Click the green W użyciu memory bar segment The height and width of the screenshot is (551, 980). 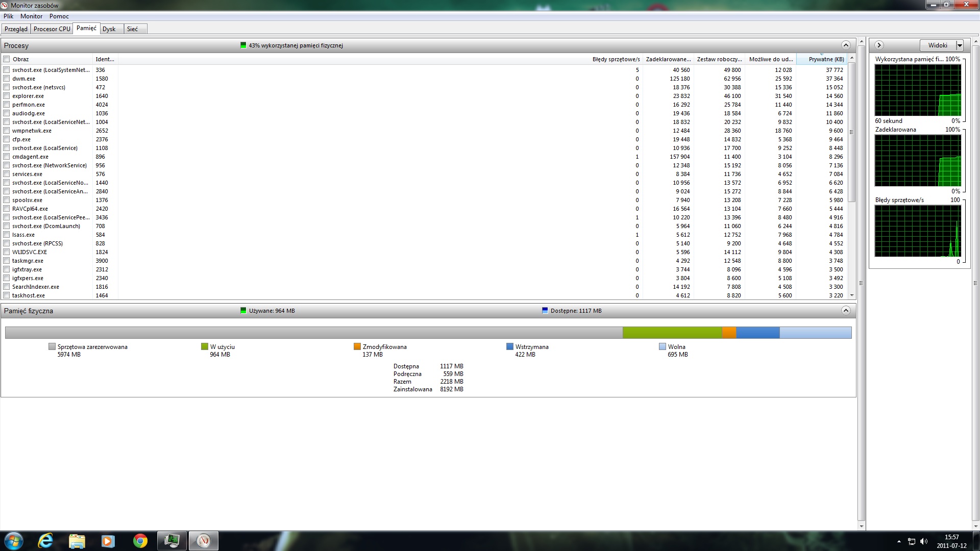(672, 333)
